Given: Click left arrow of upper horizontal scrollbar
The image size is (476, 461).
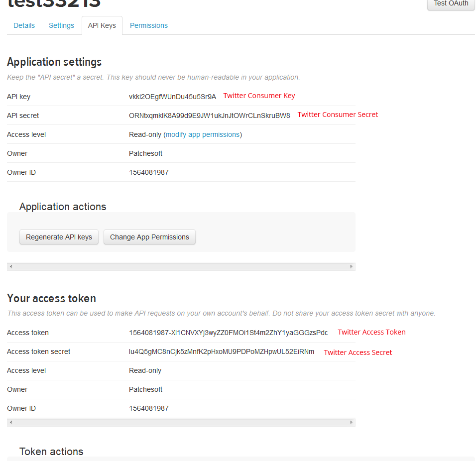Looking at the screenshot, I should tap(11, 267).
